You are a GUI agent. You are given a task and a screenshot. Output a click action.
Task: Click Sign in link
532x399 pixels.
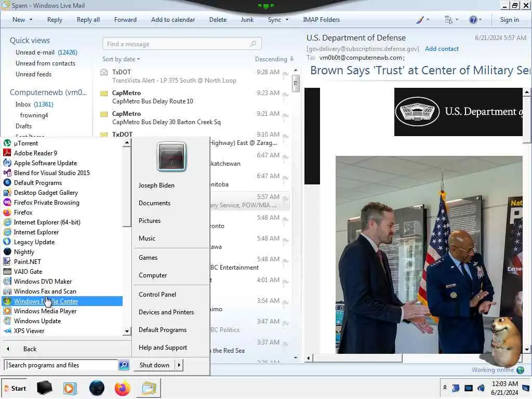click(509, 20)
